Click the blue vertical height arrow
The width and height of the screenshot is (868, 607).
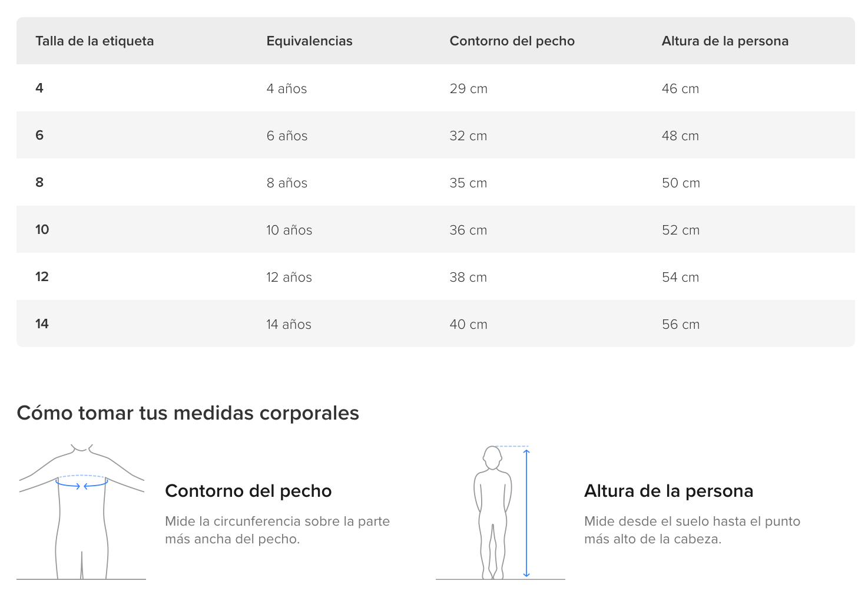click(x=526, y=513)
